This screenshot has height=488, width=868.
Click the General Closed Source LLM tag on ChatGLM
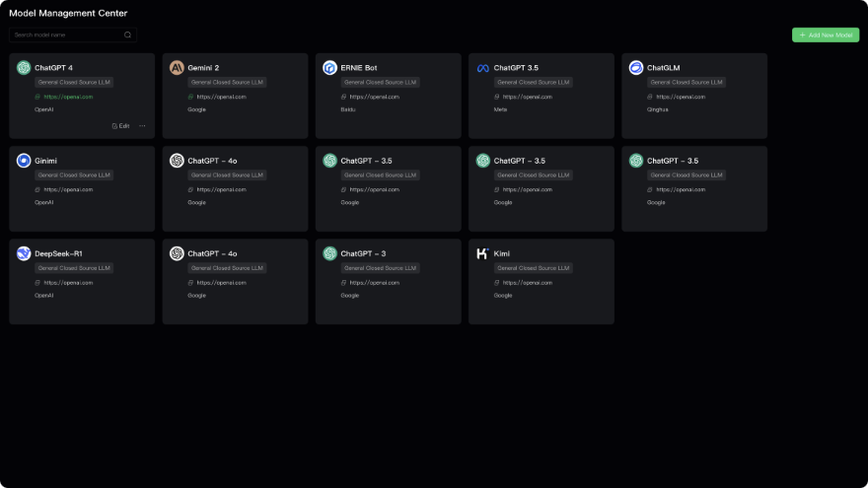tap(687, 83)
